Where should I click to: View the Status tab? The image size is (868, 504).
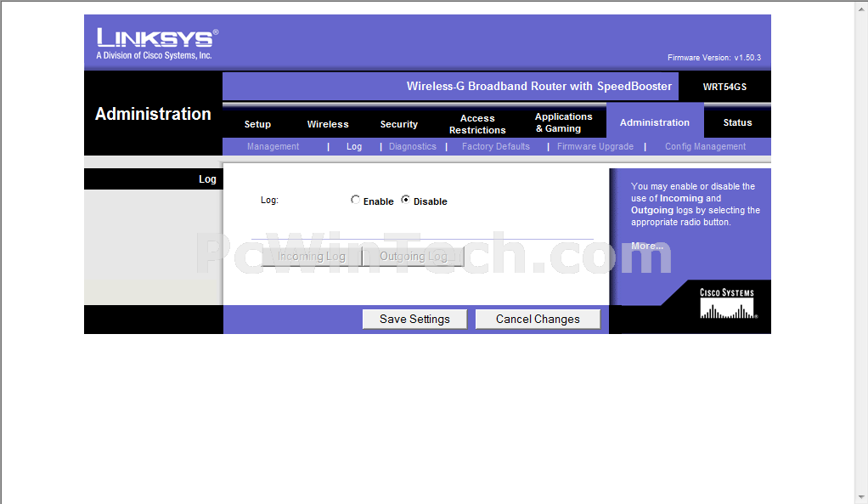click(x=737, y=122)
